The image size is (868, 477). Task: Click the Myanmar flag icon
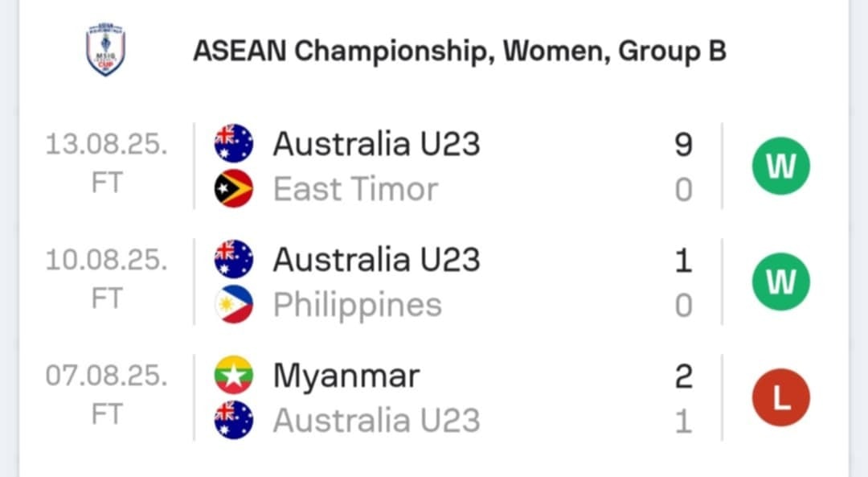coord(234,375)
